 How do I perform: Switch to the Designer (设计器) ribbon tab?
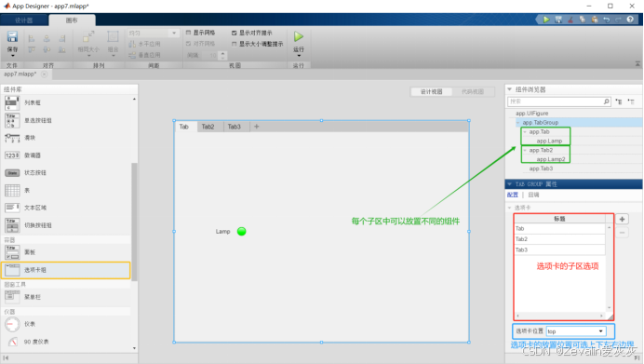click(x=24, y=20)
